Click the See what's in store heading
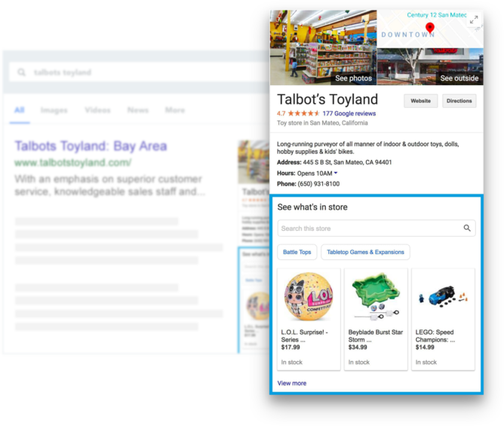The width and height of the screenshot is (504, 426). [x=312, y=207]
